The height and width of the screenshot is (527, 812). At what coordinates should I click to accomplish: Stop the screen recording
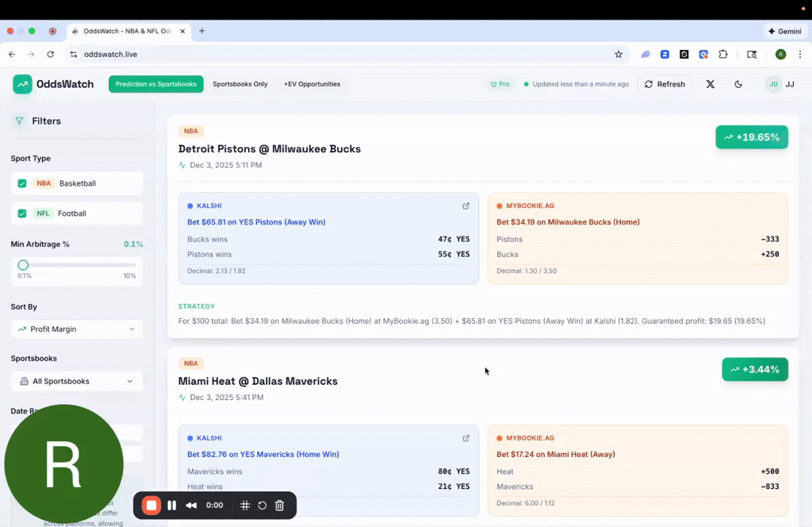pyautogui.click(x=151, y=506)
